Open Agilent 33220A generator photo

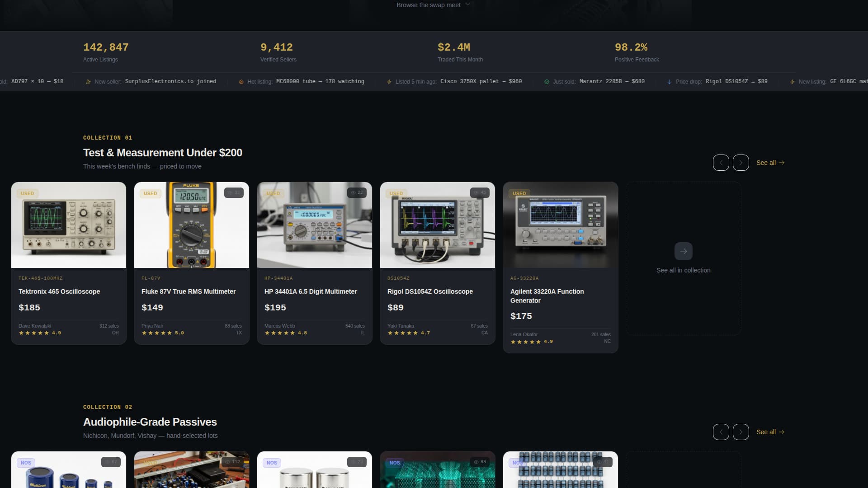tap(561, 225)
